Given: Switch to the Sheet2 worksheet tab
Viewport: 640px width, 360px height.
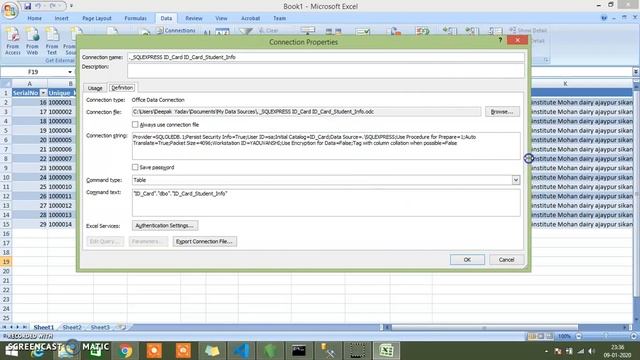Looking at the screenshot, I should click(x=72, y=327).
